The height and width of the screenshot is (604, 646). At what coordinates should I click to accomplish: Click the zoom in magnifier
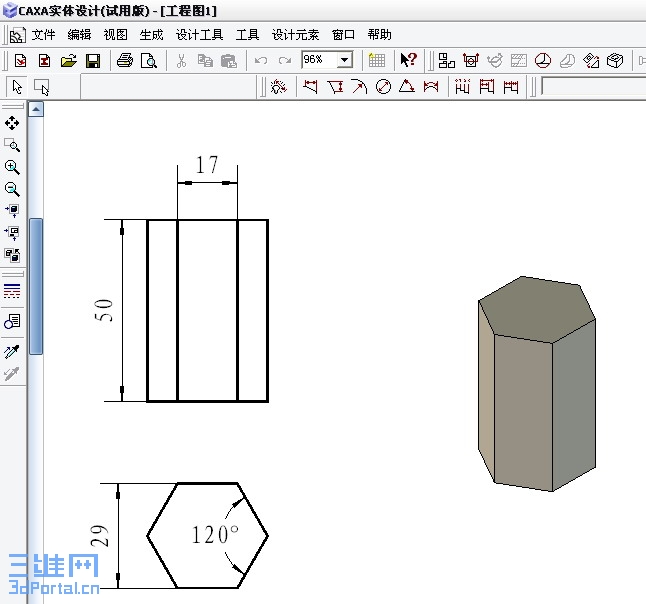click(12, 167)
